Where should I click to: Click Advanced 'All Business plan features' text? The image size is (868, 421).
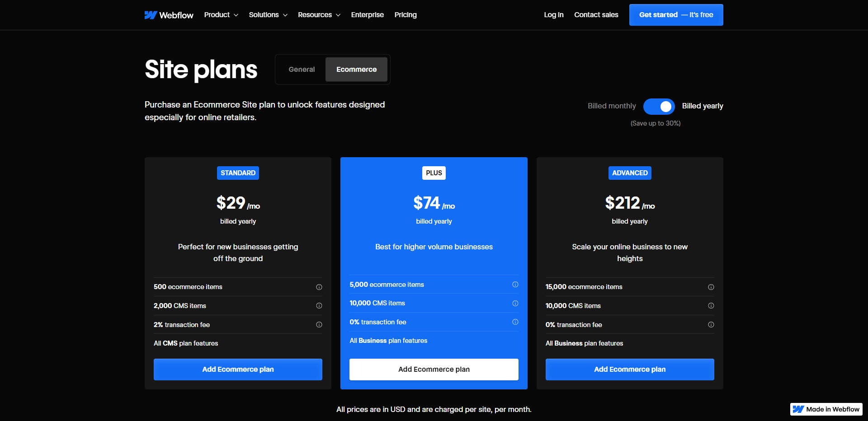[x=584, y=343]
